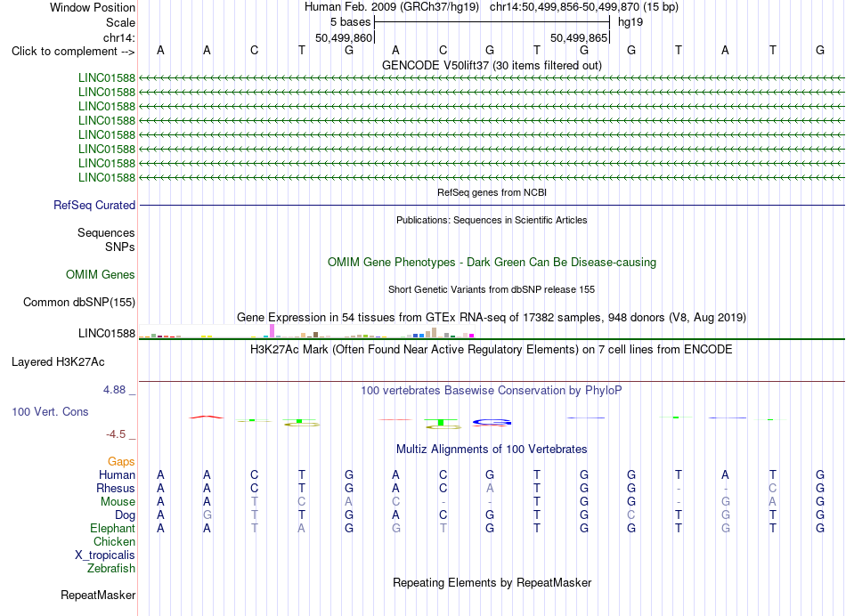This screenshot has height=616, width=846.
Task: Click the H3K27Ac Mark ENCODE track title
Action: [x=492, y=350]
